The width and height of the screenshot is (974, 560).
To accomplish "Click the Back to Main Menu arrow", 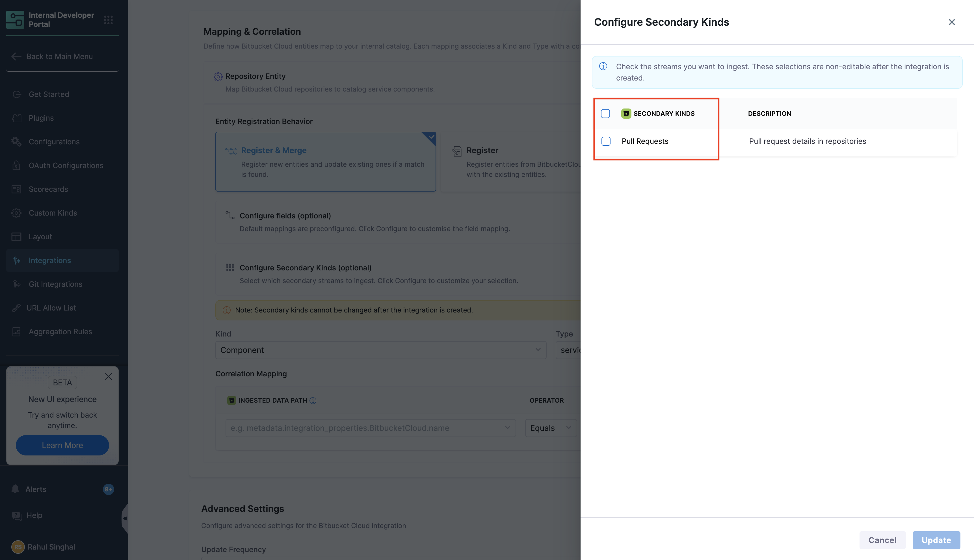I will click(x=16, y=57).
